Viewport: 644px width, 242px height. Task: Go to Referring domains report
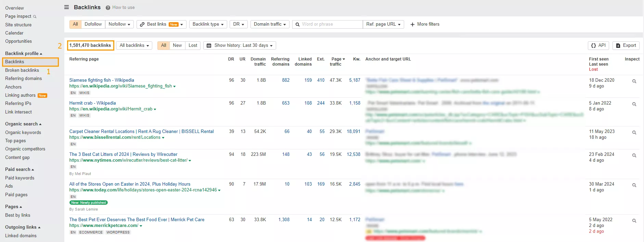point(23,79)
